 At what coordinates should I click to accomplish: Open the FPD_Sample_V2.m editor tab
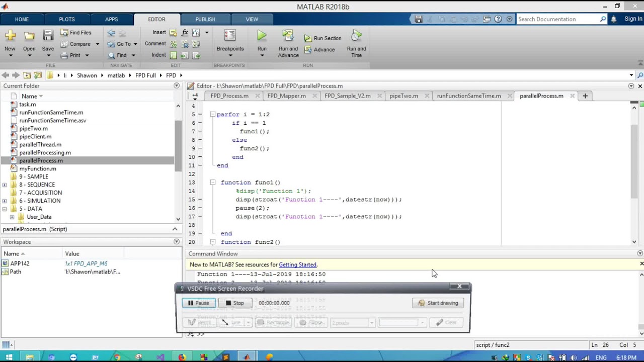pyautogui.click(x=348, y=96)
